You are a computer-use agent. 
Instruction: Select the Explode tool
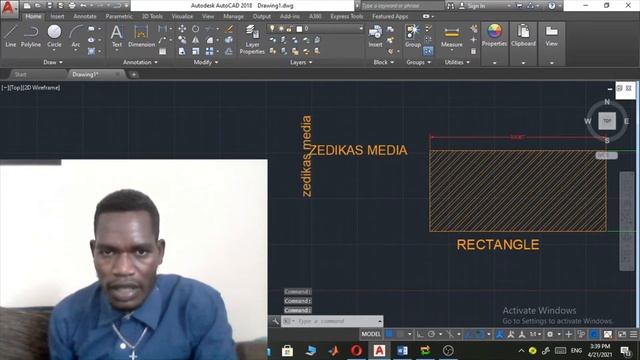(229, 40)
